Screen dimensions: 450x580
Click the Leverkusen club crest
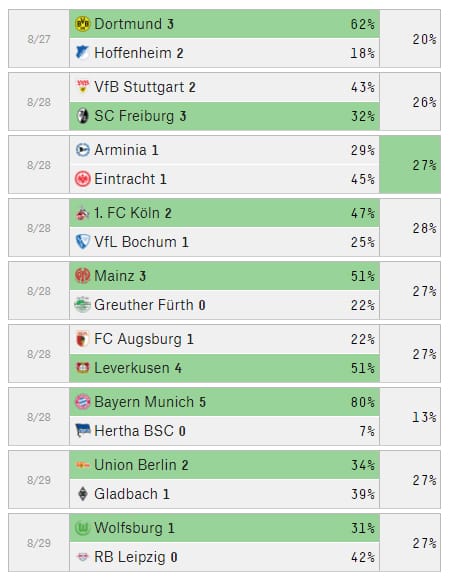[x=82, y=368]
